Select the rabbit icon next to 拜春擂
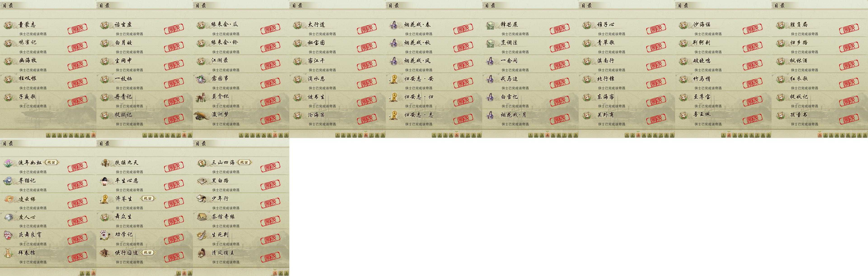The height and width of the screenshot is (276, 868). (8, 253)
